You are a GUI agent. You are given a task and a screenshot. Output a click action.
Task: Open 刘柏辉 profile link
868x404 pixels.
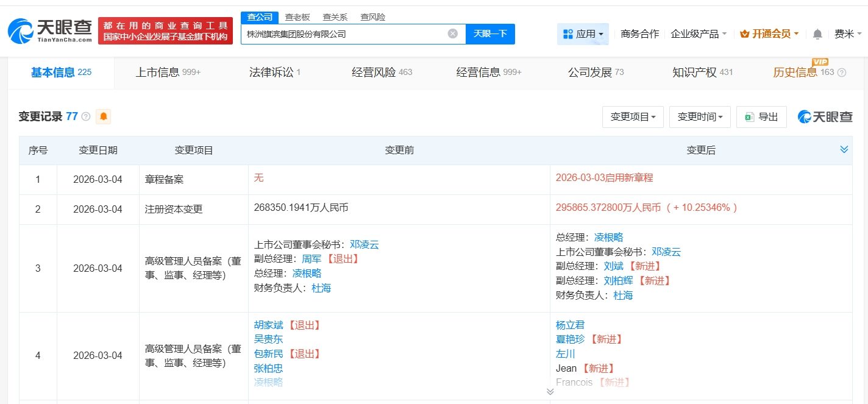pyautogui.click(x=618, y=281)
